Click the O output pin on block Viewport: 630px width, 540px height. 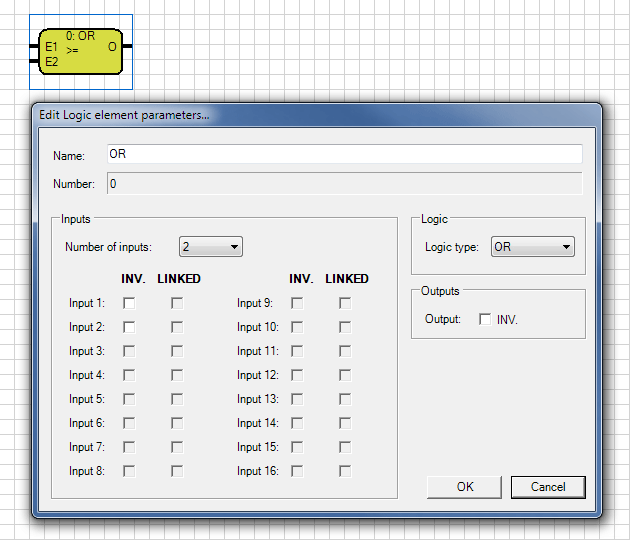pos(127,46)
